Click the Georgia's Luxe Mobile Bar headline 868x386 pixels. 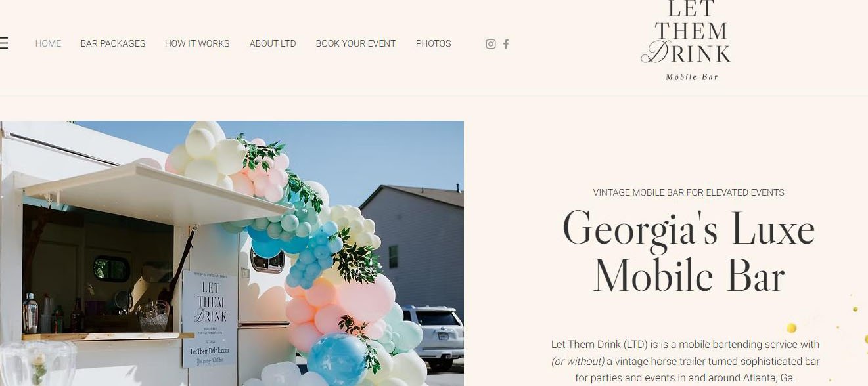[x=689, y=251]
